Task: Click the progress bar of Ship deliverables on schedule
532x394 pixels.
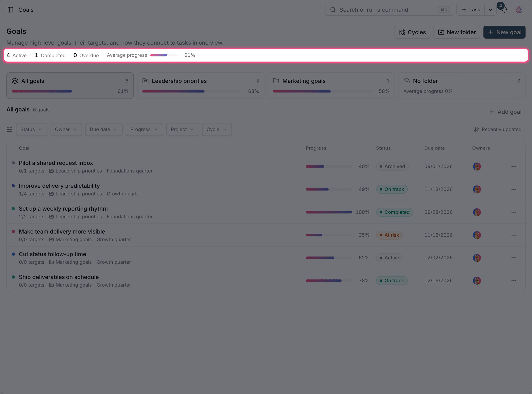Action: point(329,281)
